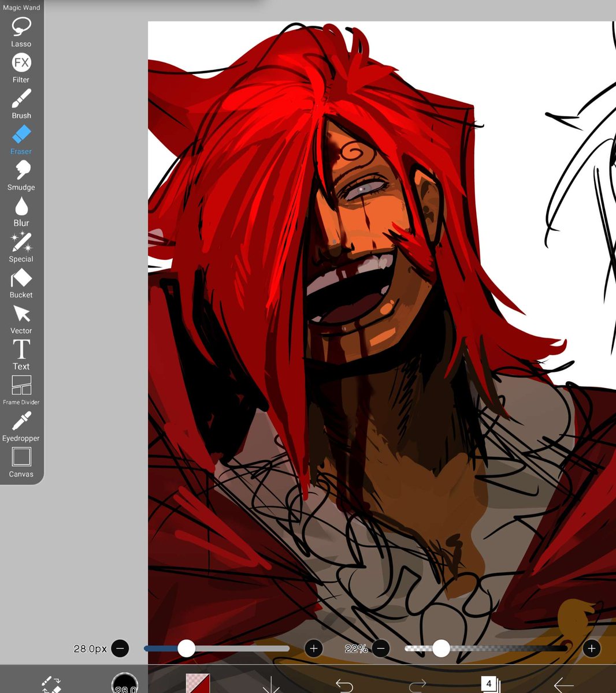Select the Lasso tool
The width and height of the screenshot is (616, 693).
coord(21,32)
